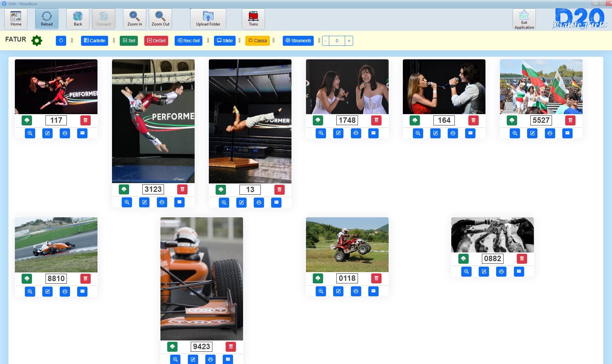The width and height of the screenshot is (612, 364).
Task: Go Back to previous view
Action: 78,19
